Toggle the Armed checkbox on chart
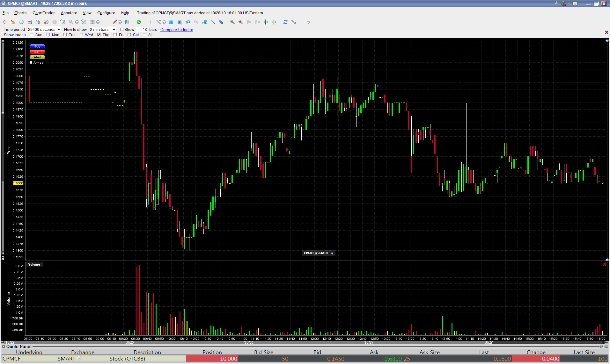The image size is (610, 364). 31,63
